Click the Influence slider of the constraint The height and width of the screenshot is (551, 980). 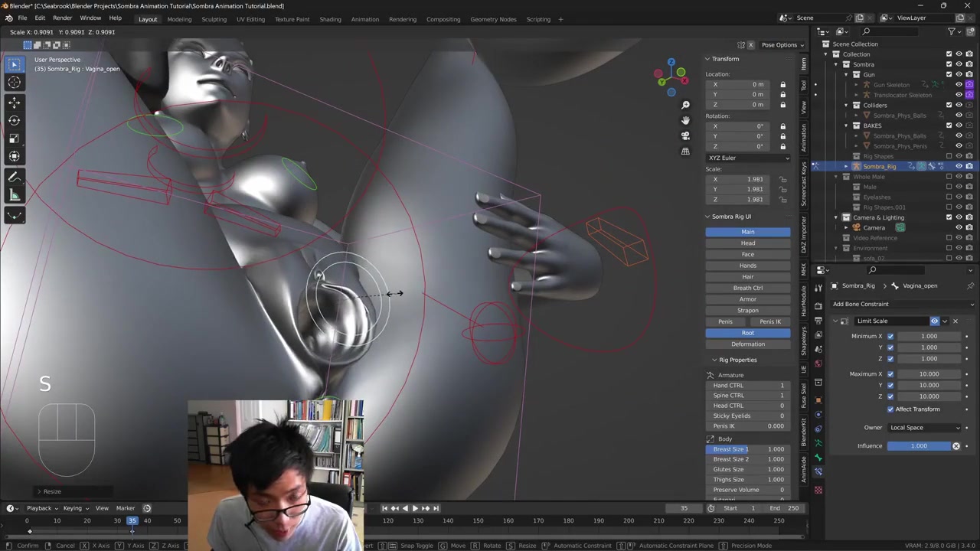tap(918, 446)
